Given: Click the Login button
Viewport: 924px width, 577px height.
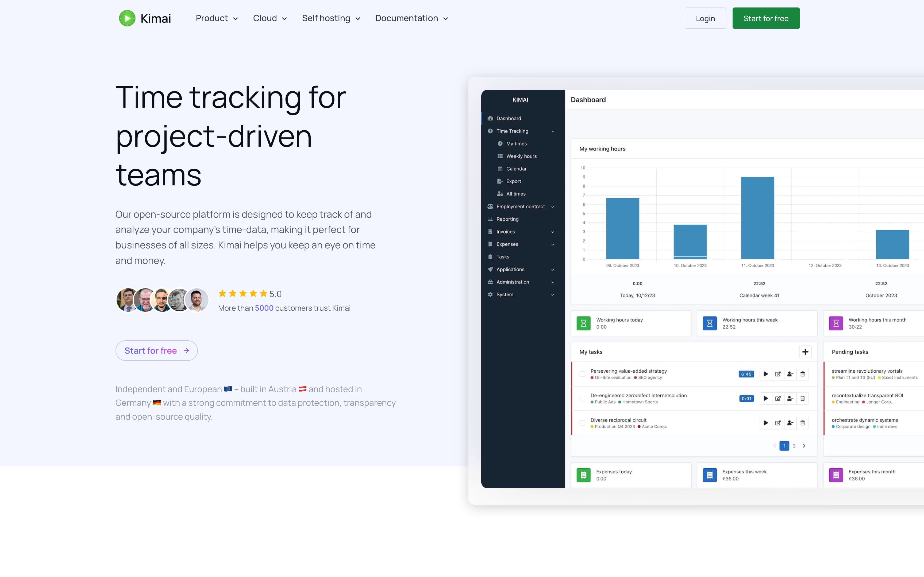Looking at the screenshot, I should tap(705, 18).
